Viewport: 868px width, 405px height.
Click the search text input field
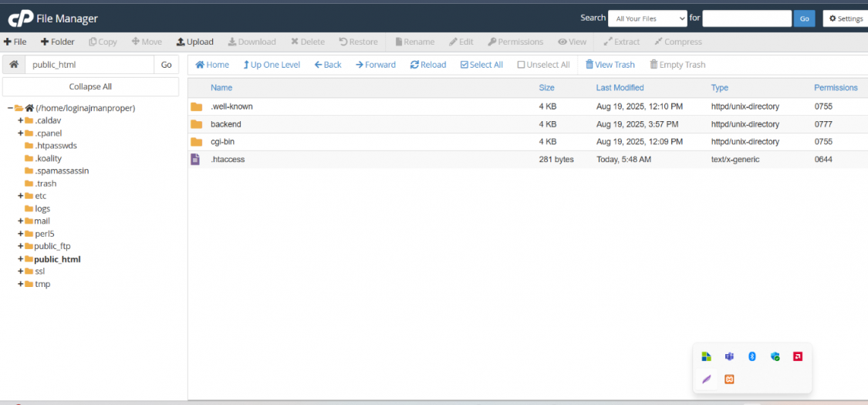(x=746, y=19)
